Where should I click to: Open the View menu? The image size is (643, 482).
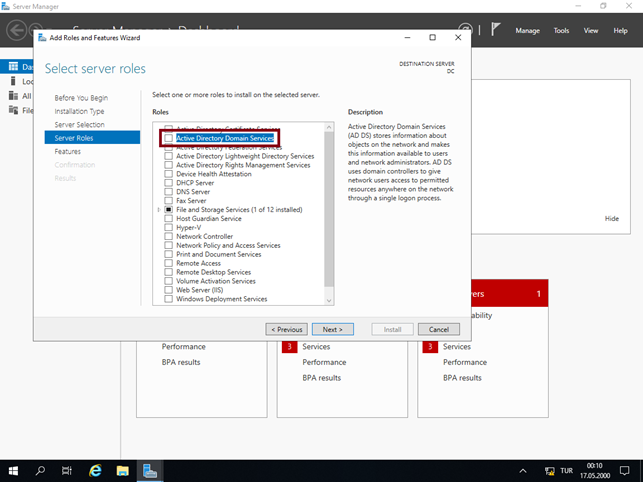[591, 31]
